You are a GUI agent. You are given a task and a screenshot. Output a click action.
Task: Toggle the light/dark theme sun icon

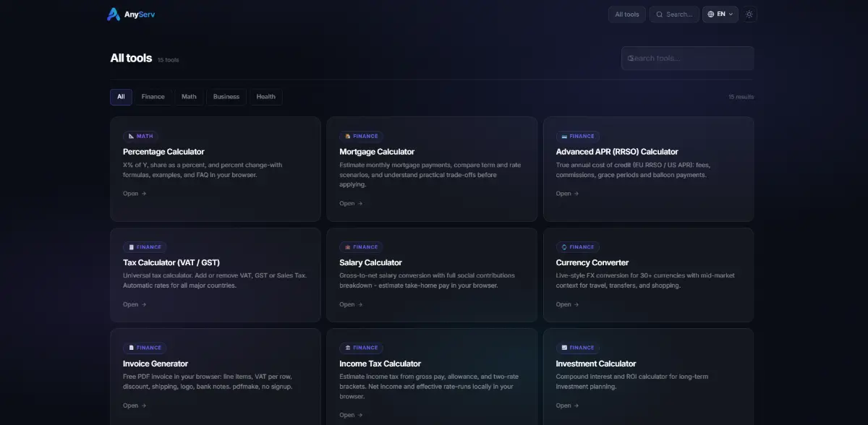click(x=749, y=14)
